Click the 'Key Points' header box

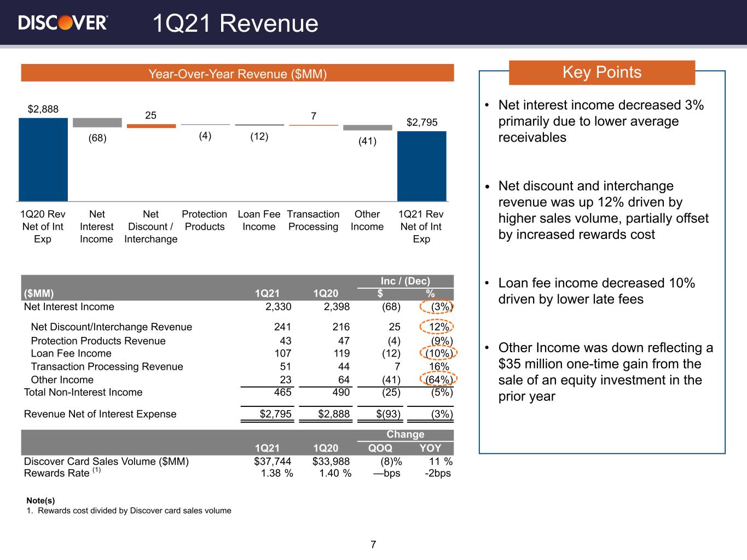[x=602, y=72]
